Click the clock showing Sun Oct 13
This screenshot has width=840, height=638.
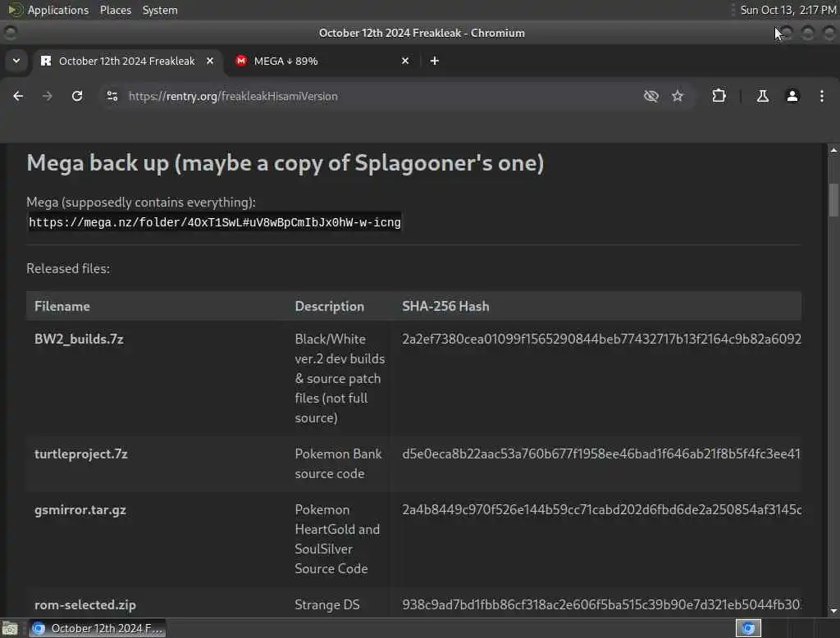tap(788, 10)
